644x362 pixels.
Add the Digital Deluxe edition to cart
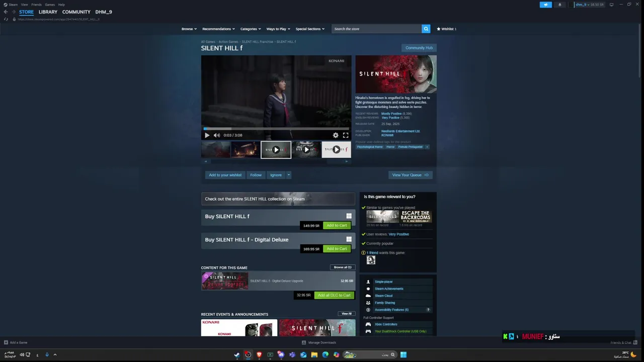[337, 249]
